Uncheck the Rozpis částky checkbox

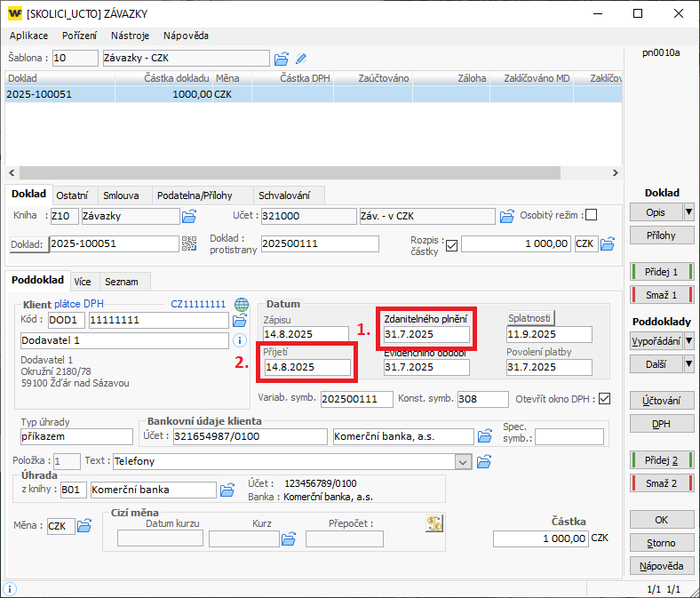(x=451, y=244)
